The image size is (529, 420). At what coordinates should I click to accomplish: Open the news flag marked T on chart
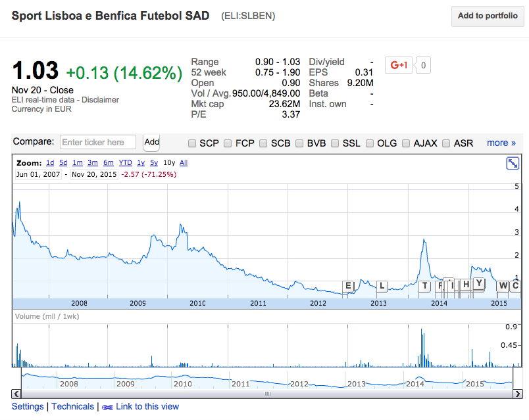(425, 286)
